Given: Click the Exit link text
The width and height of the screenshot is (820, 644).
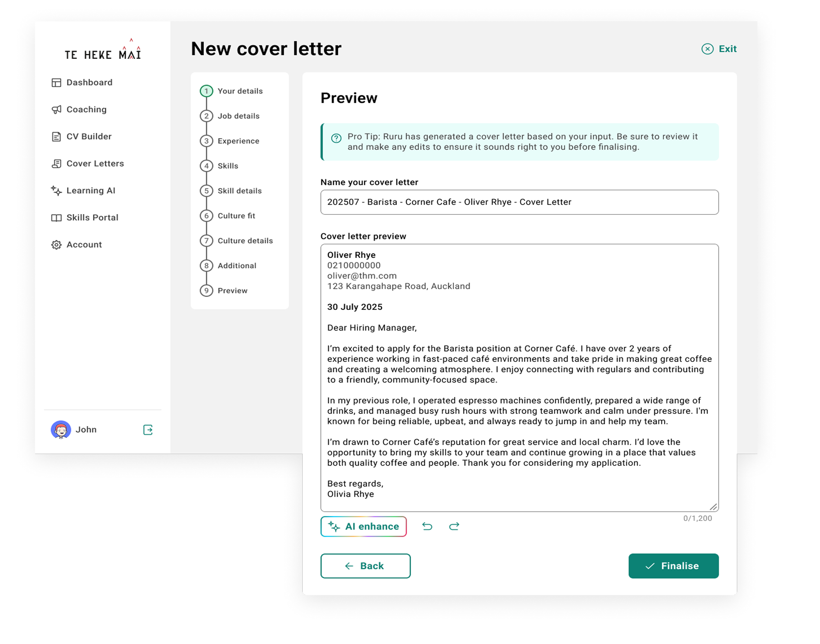Looking at the screenshot, I should click(x=727, y=49).
